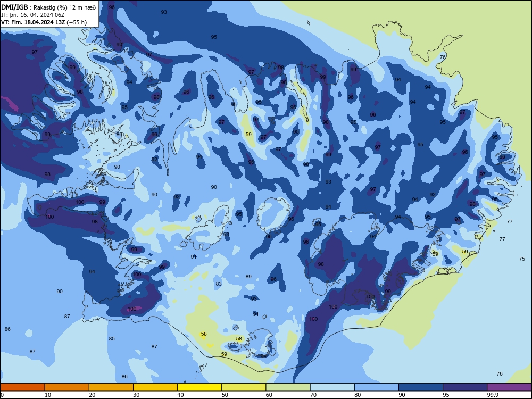Choose the 70–80 pale blue legend swatch
Image resolution: width=532 pixels, height=399 pixels.
(332, 387)
